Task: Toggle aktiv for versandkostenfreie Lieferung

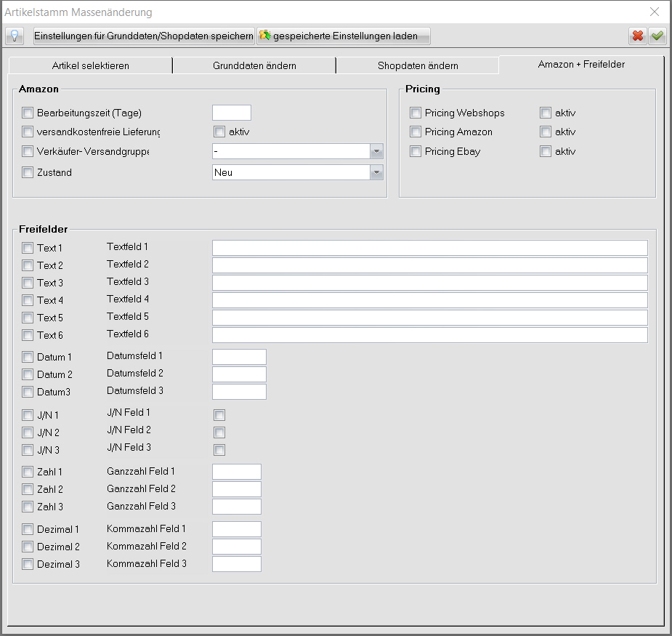Action: (219, 132)
